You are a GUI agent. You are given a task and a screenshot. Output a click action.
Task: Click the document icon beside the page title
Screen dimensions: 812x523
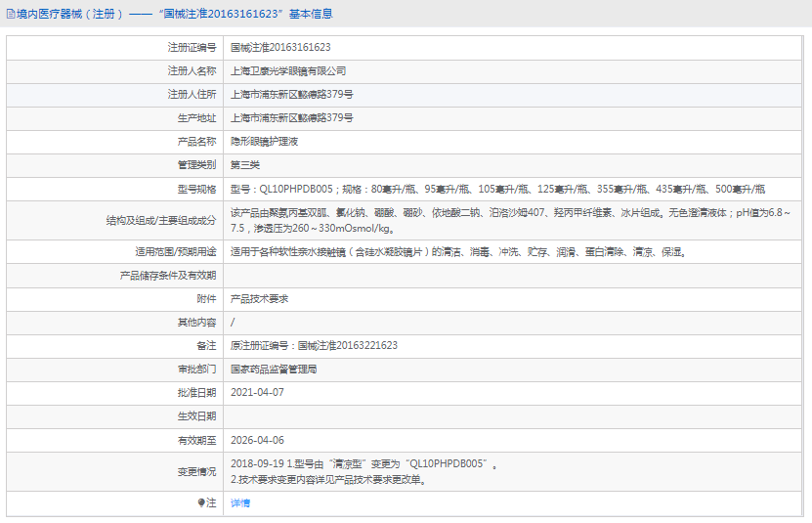(11, 14)
